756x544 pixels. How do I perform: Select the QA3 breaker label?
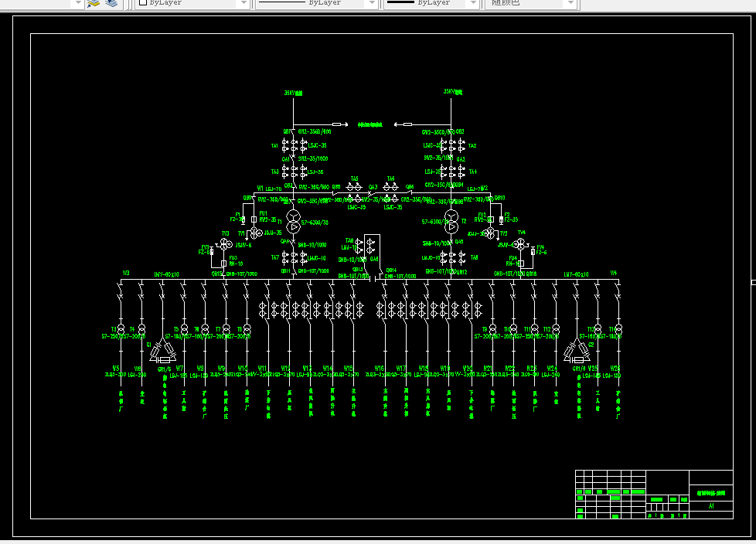click(373, 188)
